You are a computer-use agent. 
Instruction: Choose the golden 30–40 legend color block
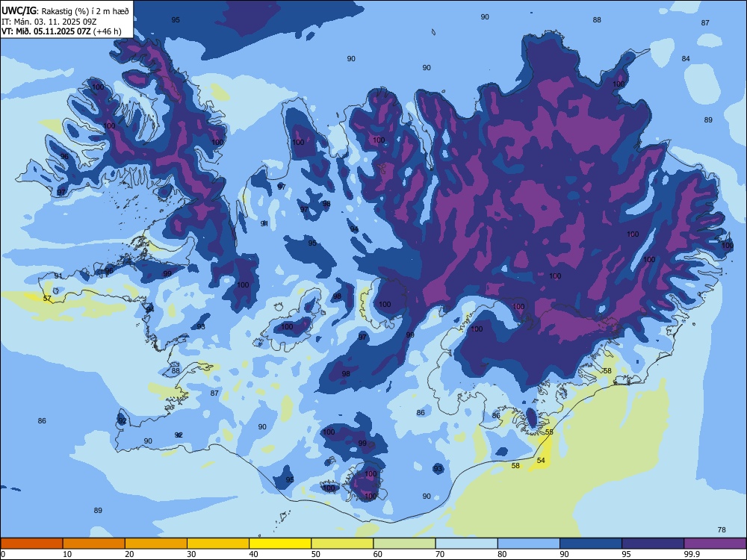click(218, 544)
